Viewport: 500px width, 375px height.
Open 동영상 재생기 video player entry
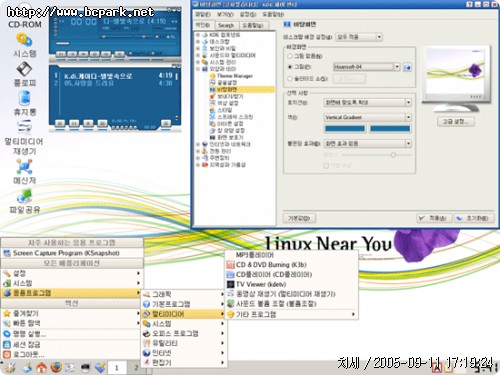click(292, 294)
